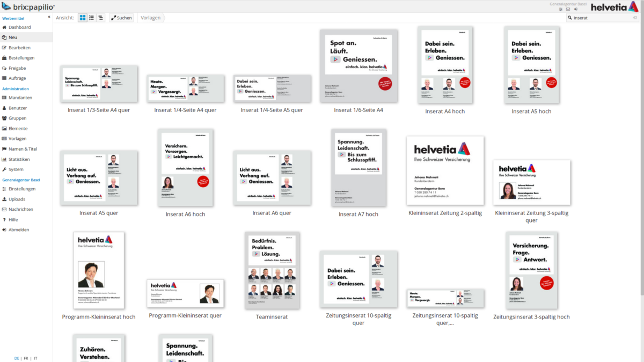Select the Inserat 1/4-Seite A5 quer thumbnail
This screenshot has height=362, width=644.
[272, 88]
